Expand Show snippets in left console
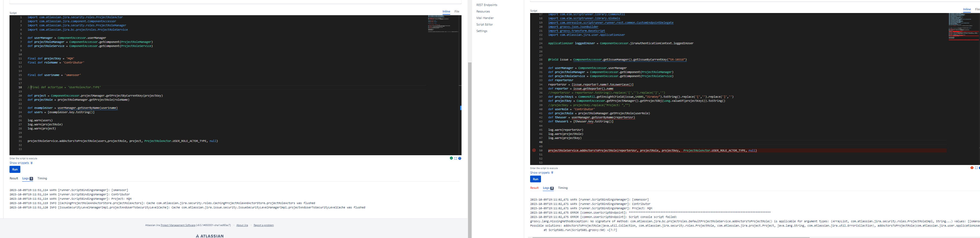The width and height of the screenshot is (980, 238). click(x=21, y=163)
